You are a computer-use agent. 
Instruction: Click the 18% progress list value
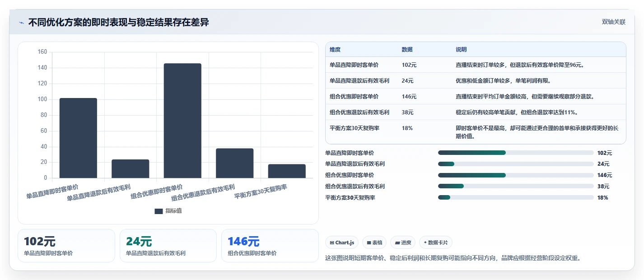602,198
